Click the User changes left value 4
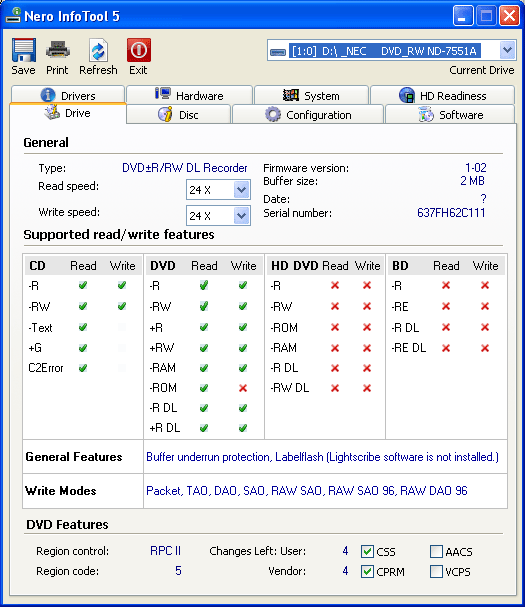 click(345, 550)
